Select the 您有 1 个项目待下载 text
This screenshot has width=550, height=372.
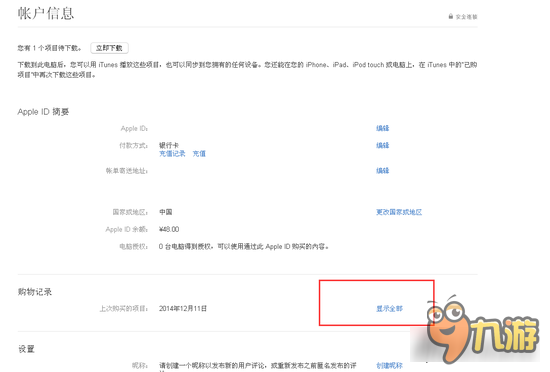coord(49,48)
